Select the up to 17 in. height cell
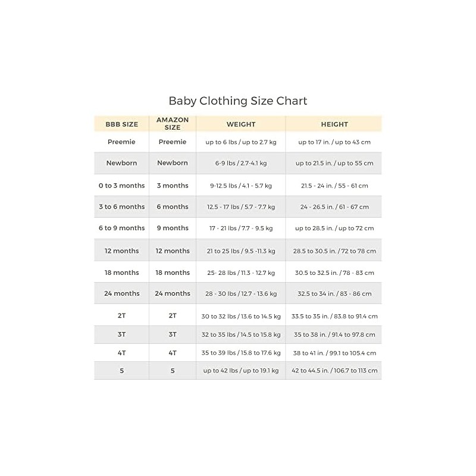Viewport: 476px width, 476px height. [334, 142]
